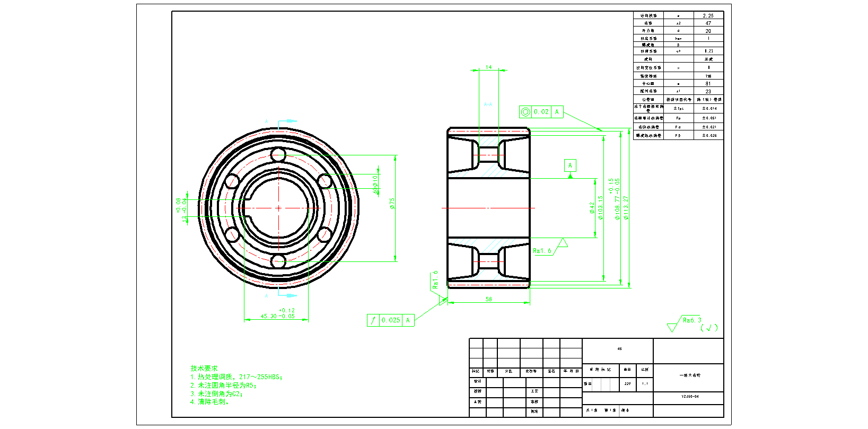Click the Ø75 bolt circle dimension
This screenshot has width=868, height=429.
392,204
